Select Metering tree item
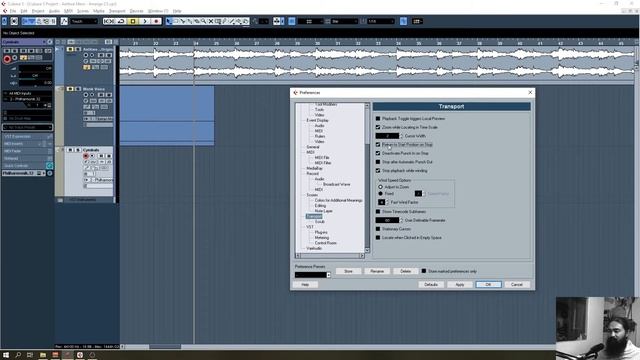Viewport: 640px width, 360px height. pyautogui.click(x=322, y=238)
